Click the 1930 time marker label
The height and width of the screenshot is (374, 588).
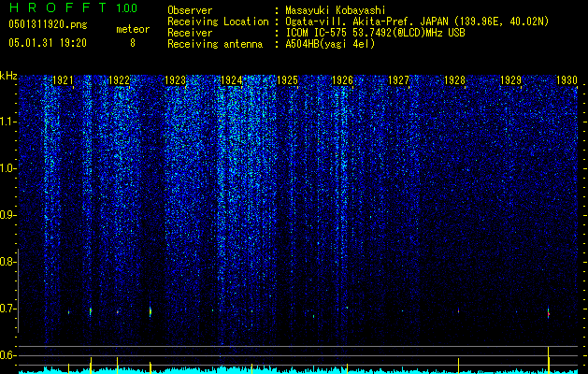click(x=566, y=80)
